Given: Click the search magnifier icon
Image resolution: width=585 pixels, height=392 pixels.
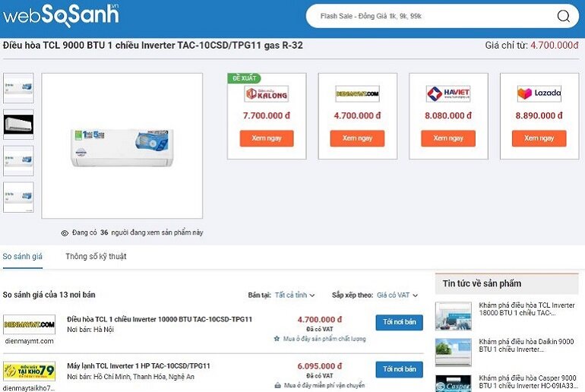Looking at the screenshot, I should click(564, 16).
